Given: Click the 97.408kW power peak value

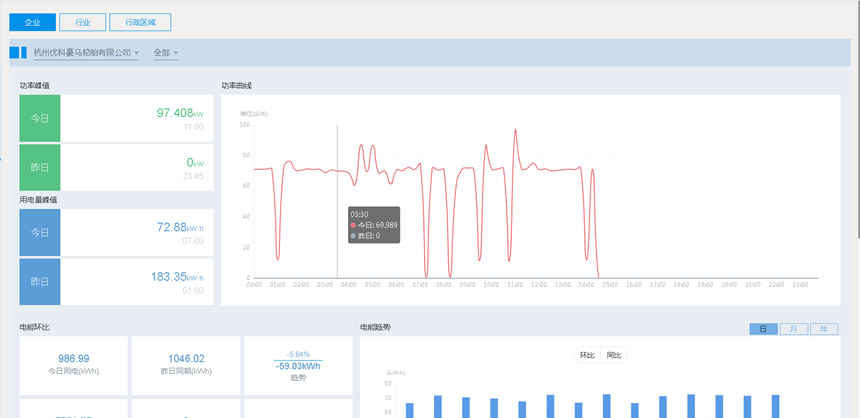Looking at the screenshot, I should [x=179, y=113].
